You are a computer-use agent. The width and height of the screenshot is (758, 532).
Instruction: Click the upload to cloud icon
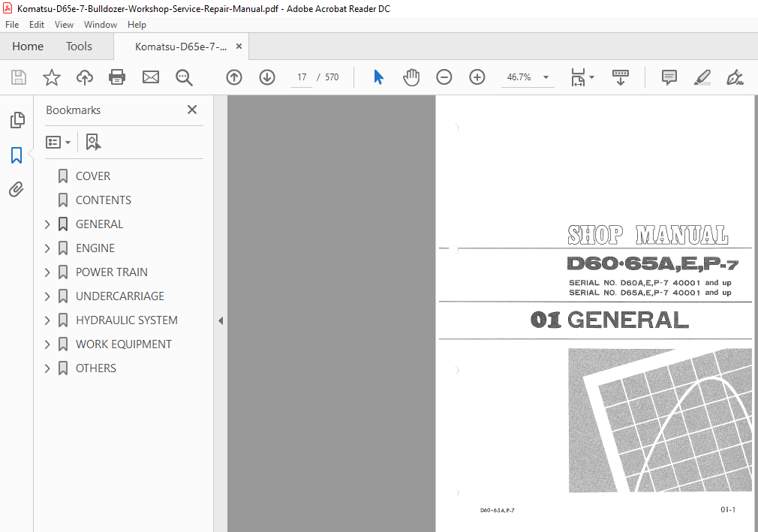pyautogui.click(x=85, y=77)
